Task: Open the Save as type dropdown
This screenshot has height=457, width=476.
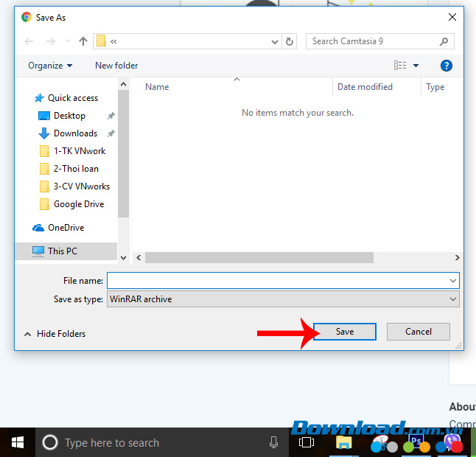Action: (x=283, y=299)
